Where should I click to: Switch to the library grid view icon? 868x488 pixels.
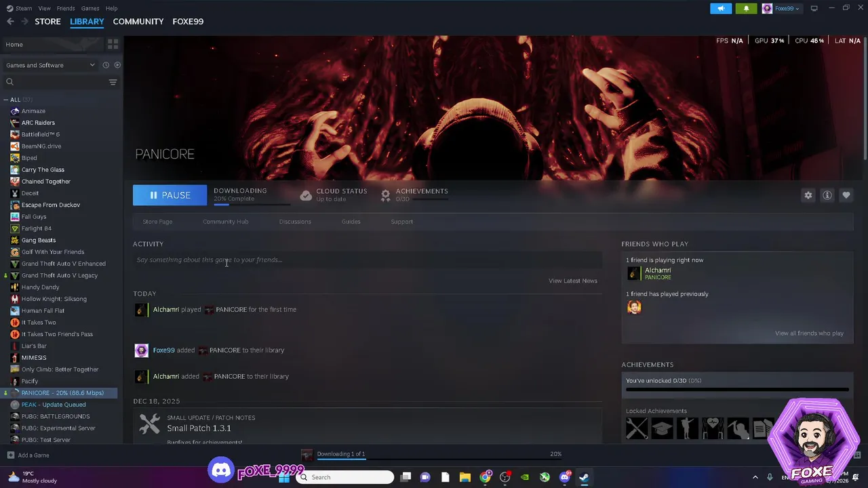[113, 44]
